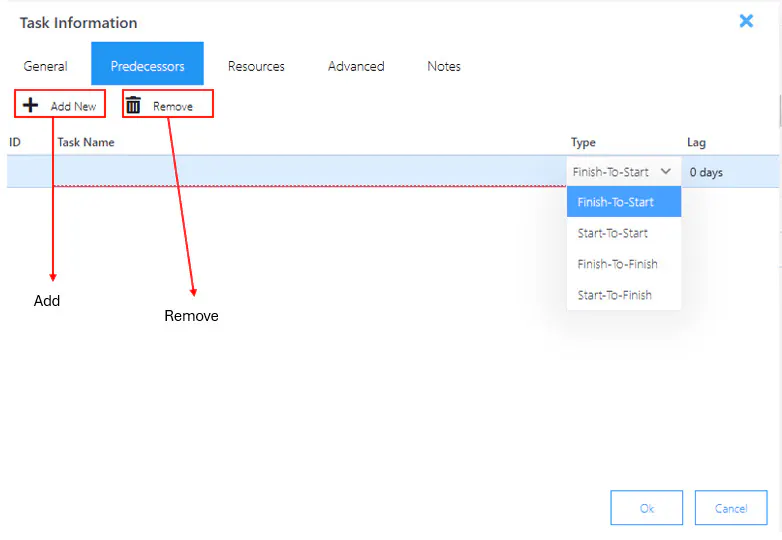Cancel the dialog
Screen dimensions: 782x540
(731, 508)
